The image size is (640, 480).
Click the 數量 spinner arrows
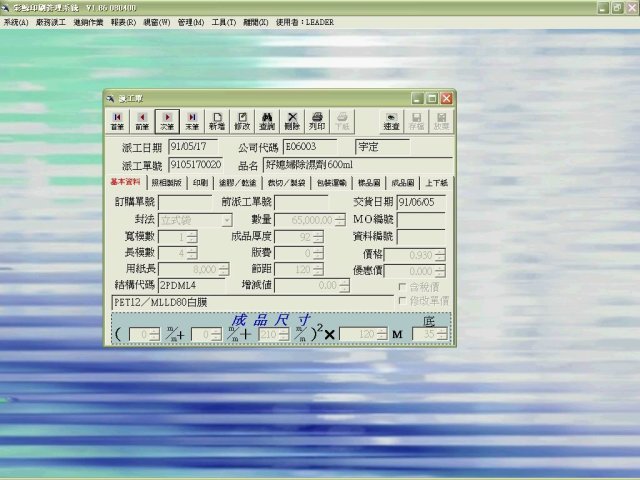[x=338, y=220]
